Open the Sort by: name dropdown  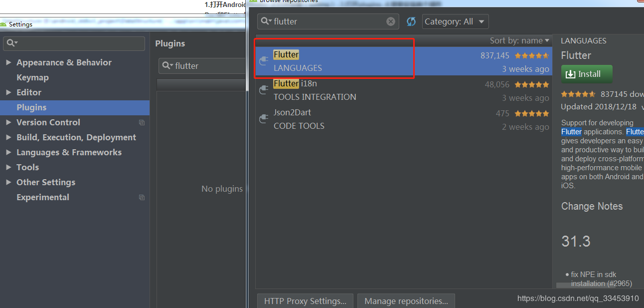519,40
